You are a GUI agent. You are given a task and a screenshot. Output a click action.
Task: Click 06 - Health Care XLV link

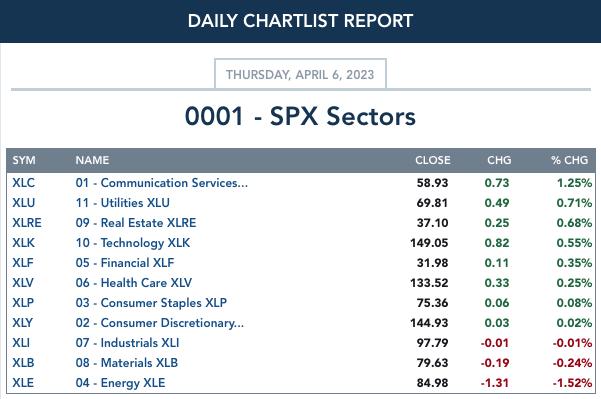(x=134, y=282)
